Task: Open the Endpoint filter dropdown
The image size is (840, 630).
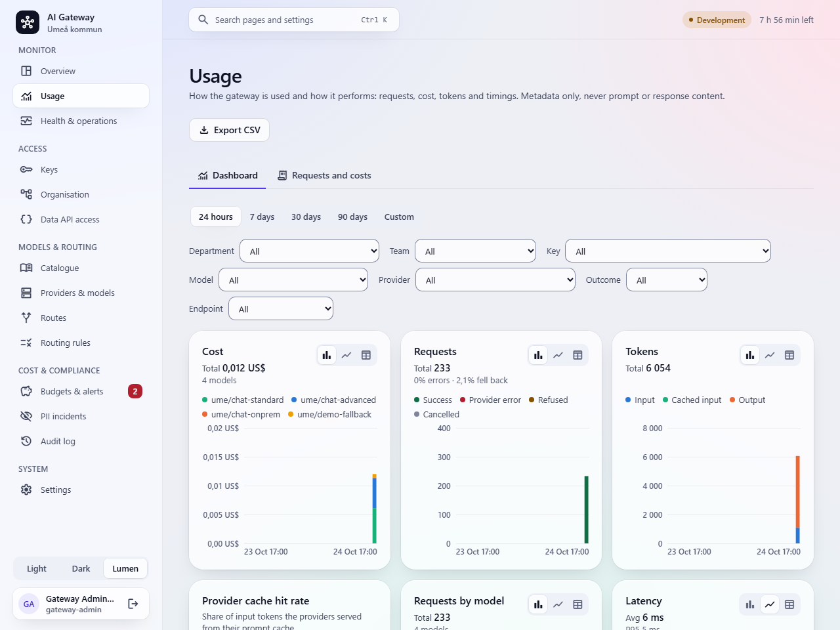Action: pyautogui.click(x=281, y=308)
